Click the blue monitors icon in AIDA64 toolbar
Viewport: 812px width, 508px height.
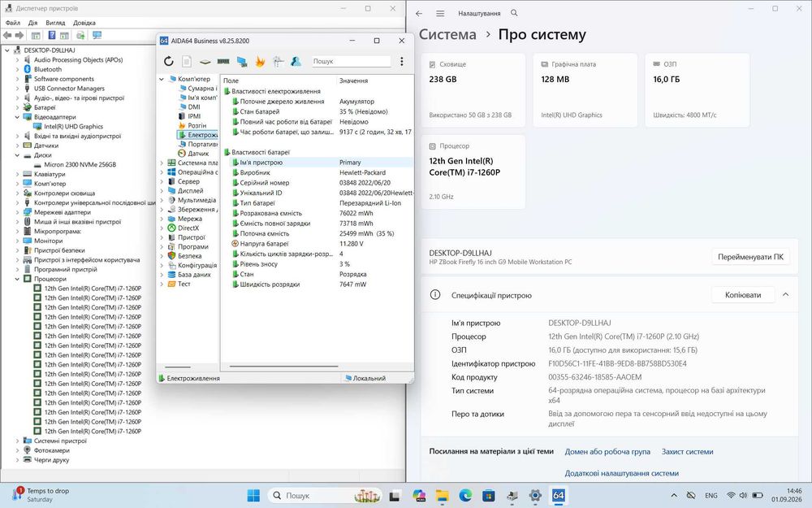point(242,62)
